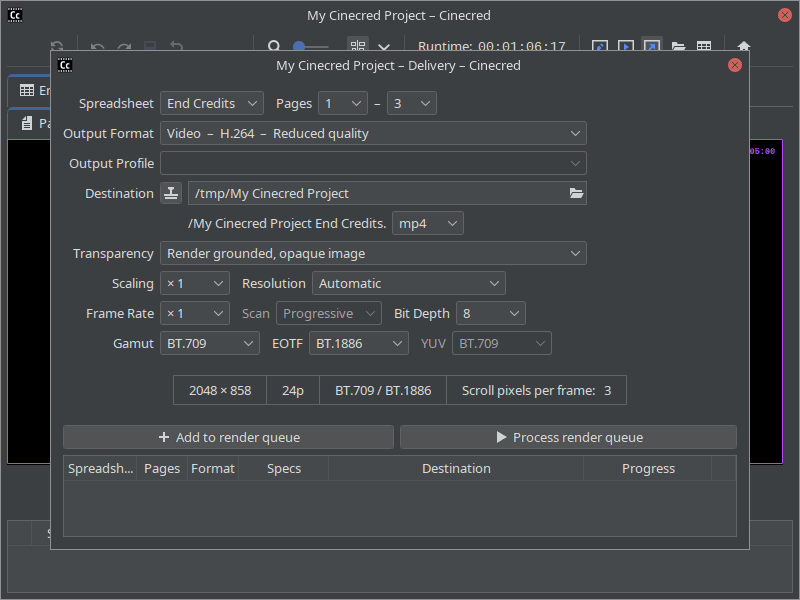This screenshot has width=800, height=600.
Task: Click the undo arrow in main toolbar
Action: (97, 46)
